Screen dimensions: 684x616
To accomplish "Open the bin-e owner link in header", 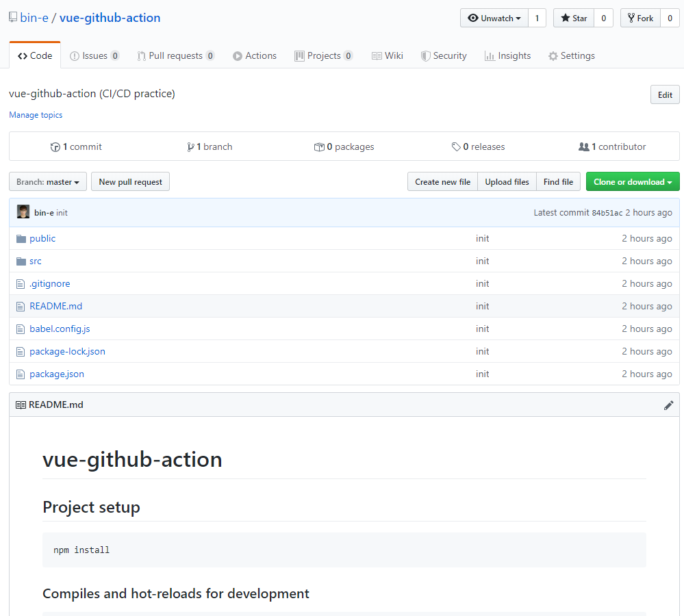I will [x=34, y=18].
